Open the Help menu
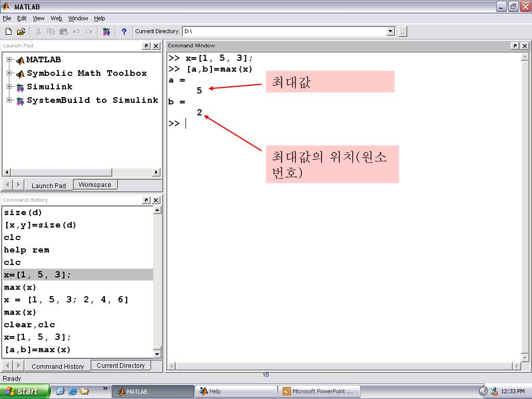Screen dimensions: 532x399 [99, 18]
